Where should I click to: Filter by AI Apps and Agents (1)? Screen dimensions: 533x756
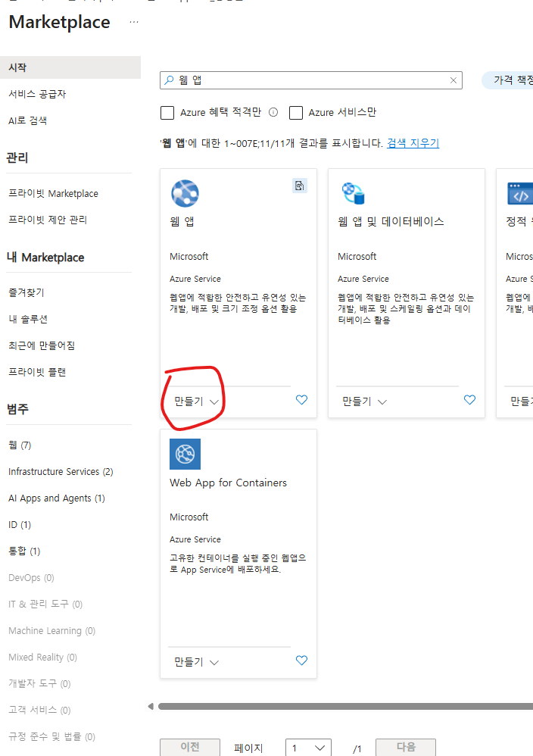click(56, 498)
